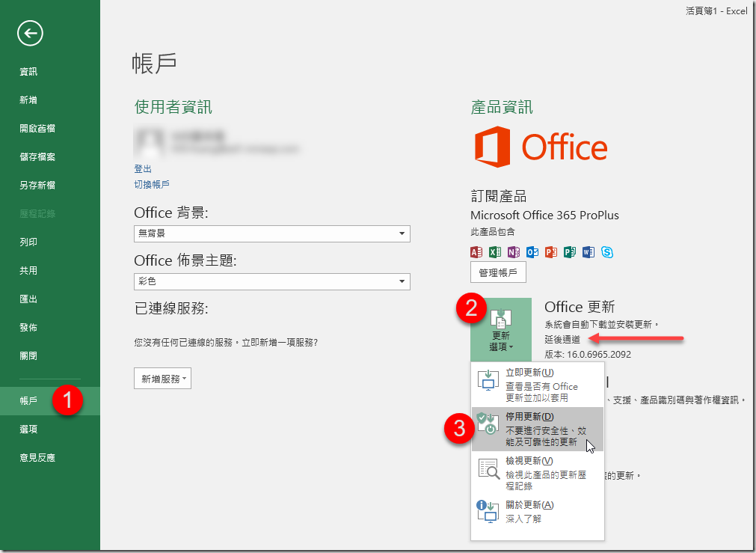The image size is (756, 553).
Task: Click the Office 更新 heading
Action: click(x=580, y=307)
